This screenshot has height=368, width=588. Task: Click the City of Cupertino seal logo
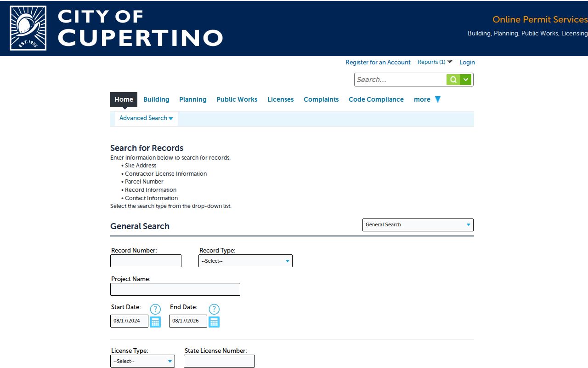[x=28, y=28]
